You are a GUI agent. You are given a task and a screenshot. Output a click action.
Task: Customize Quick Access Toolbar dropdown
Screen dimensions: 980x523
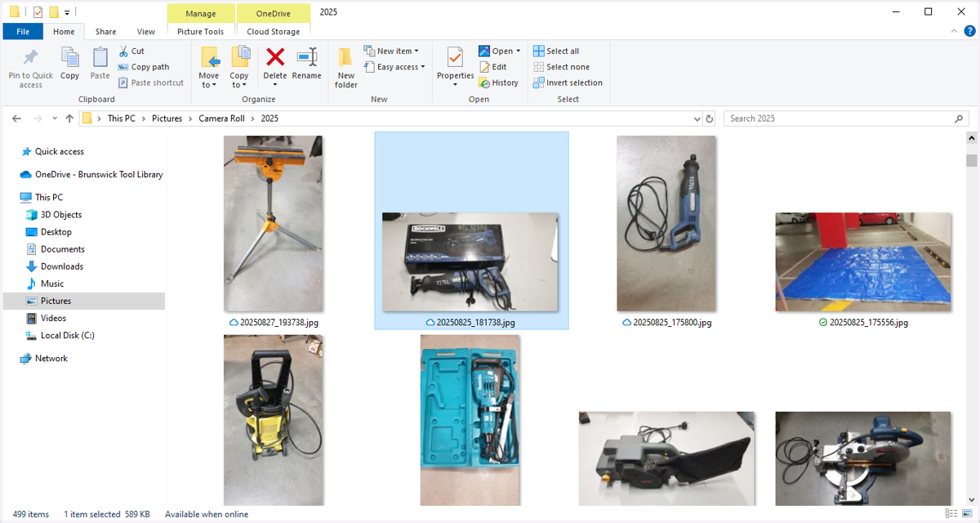point(67,12)
